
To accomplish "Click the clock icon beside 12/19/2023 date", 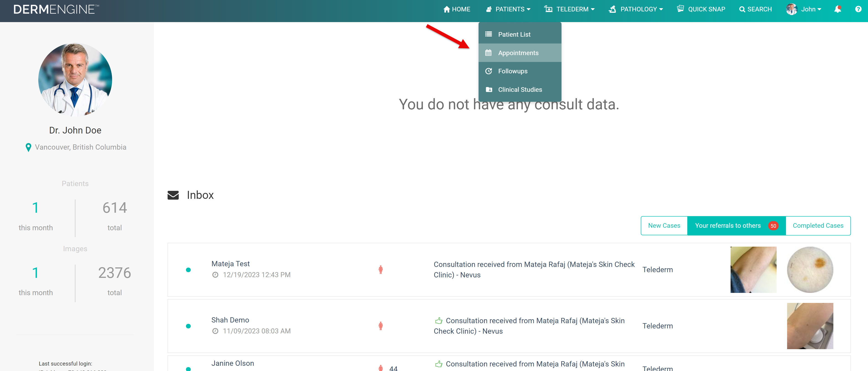I will (x=215, y=275).
